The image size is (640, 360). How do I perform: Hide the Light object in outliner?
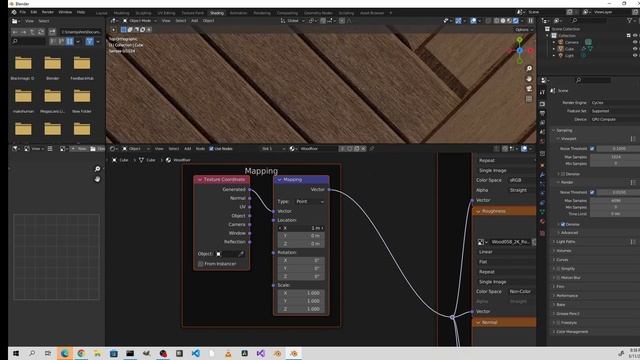(x=635, y=55)
